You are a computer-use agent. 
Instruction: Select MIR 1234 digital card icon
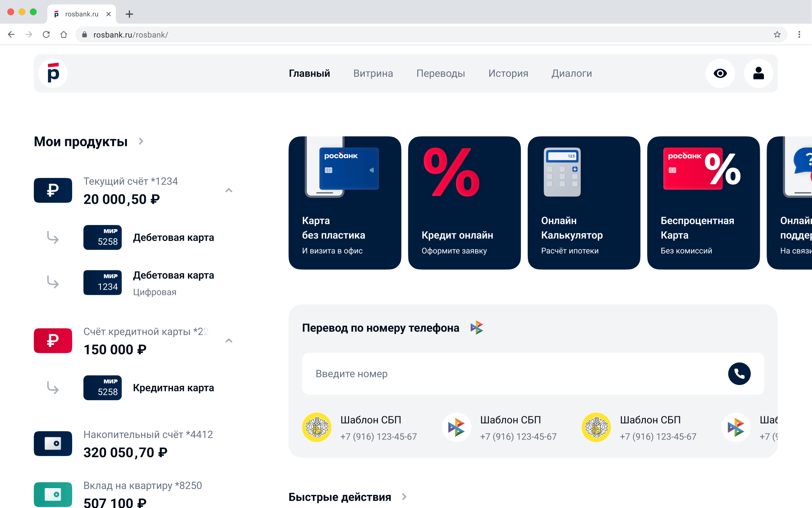tap(102, 282)
